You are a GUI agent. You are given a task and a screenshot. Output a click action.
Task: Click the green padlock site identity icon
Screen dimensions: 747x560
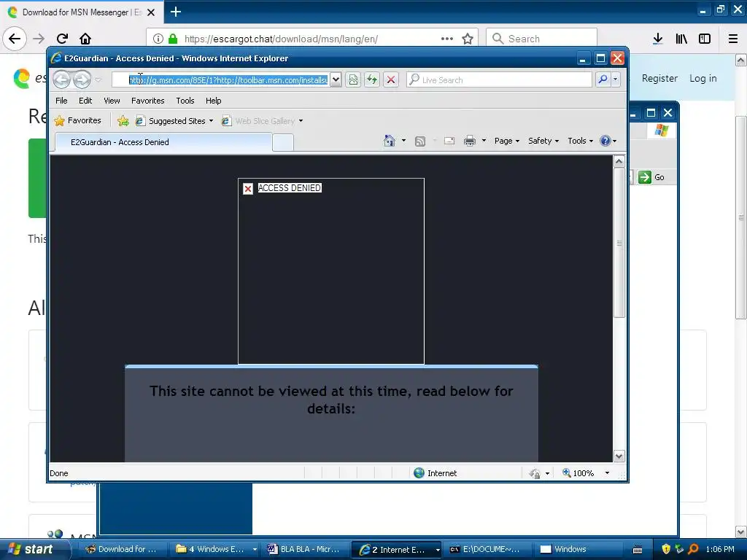click(173, 39)
